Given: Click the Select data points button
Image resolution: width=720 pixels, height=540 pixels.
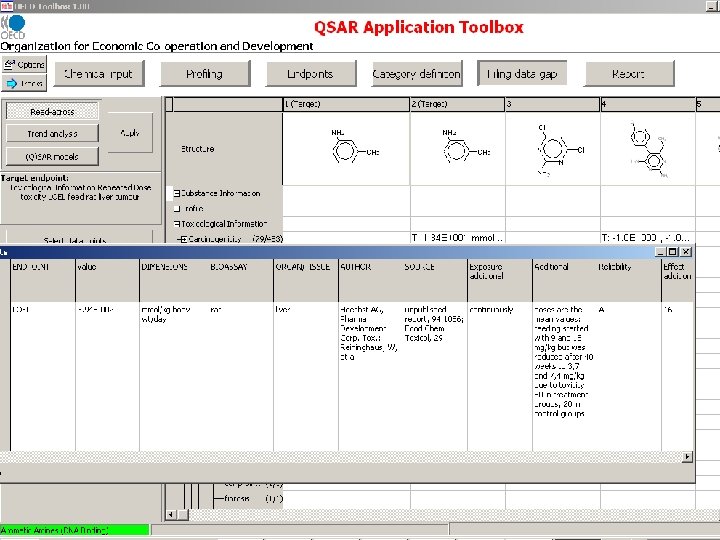Looking at the screenshot, I should [79, 238].
